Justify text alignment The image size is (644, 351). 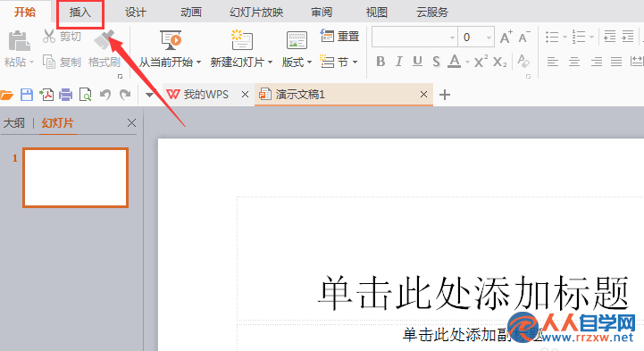click(616, 62)
